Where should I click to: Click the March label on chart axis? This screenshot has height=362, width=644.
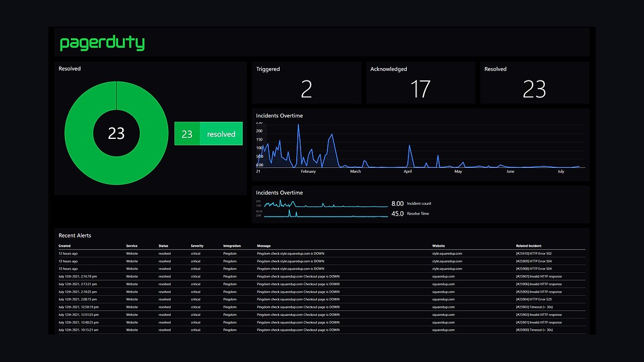[x=355, y=172]
